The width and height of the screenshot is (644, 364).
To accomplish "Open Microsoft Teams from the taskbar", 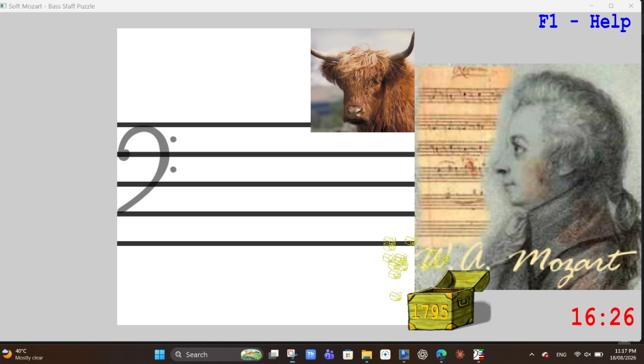I will [330, 354].
